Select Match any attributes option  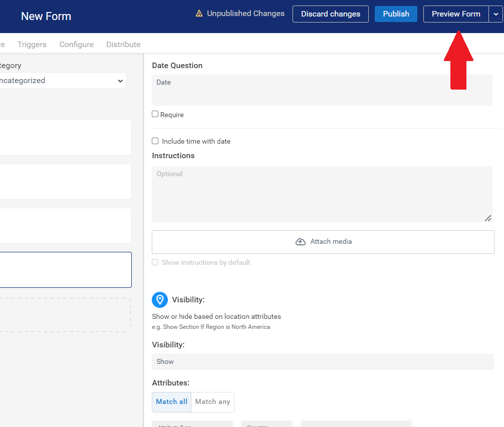tap(212, 402)
